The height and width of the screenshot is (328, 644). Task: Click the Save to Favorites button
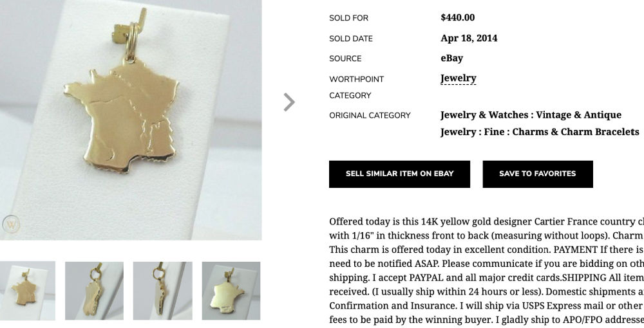(537, 174)
